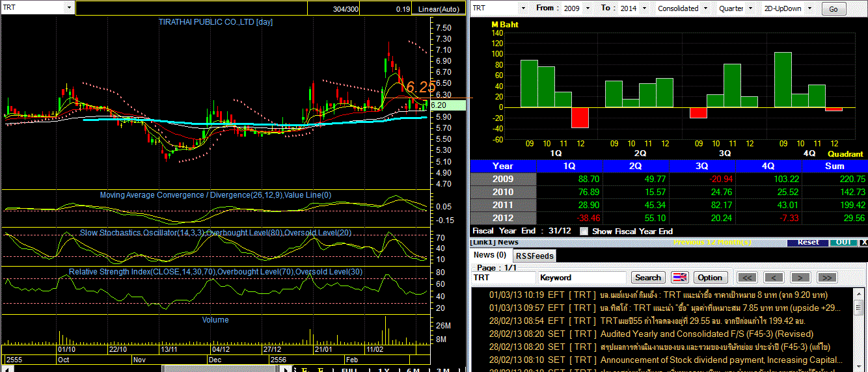The image size is (868, 372).
Task: Click the yellow F icons below the chart
Action: (314, 369)
